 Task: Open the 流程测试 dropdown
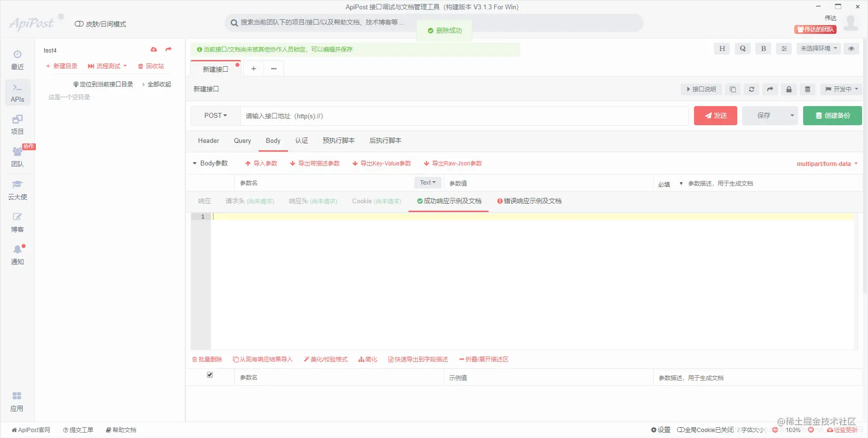click(x=108, y=66)
